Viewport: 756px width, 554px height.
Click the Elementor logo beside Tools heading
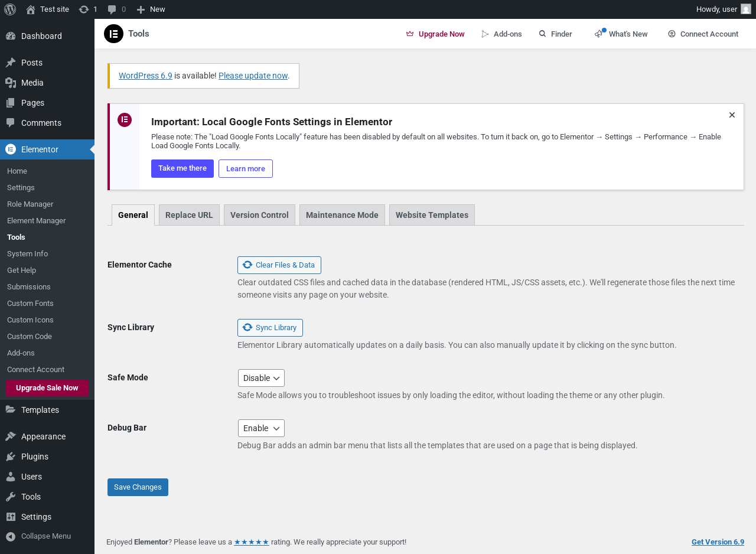(113, 34)
